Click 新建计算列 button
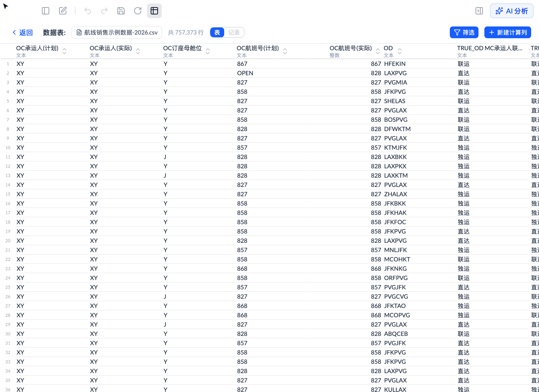The height and width of the screenshot is (392, 539). click(x=508, y=32)
